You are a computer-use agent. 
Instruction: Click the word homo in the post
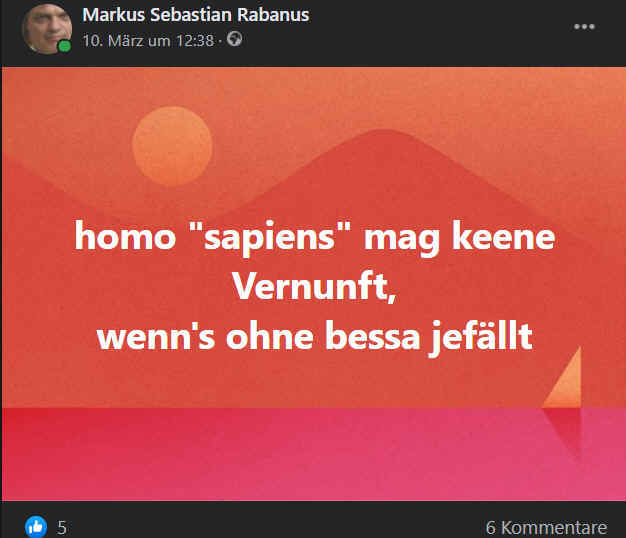click(x=125, y=235)
